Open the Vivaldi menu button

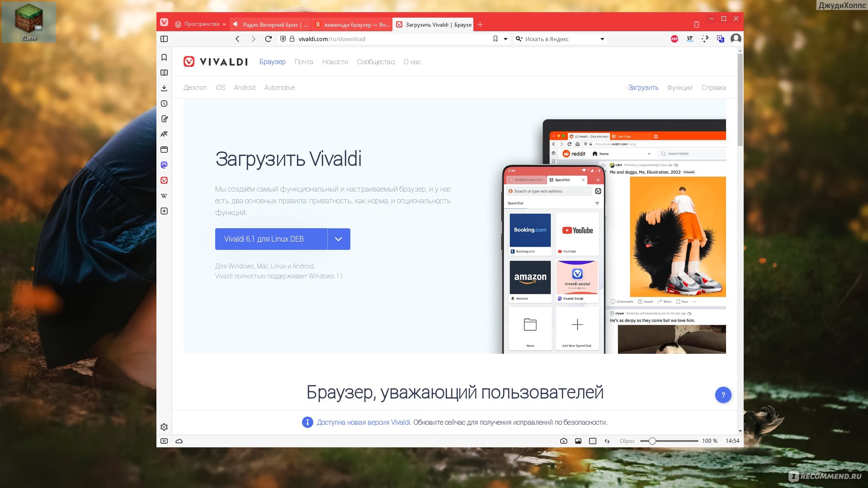[x=164, y=22]
